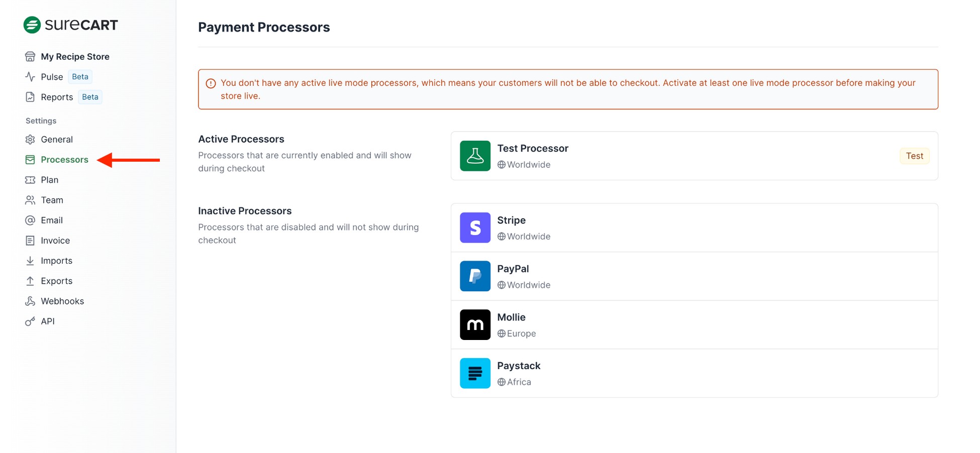Click the Team people icon
The height and width of the screenshot is (453, 980).
coord(30,200)
